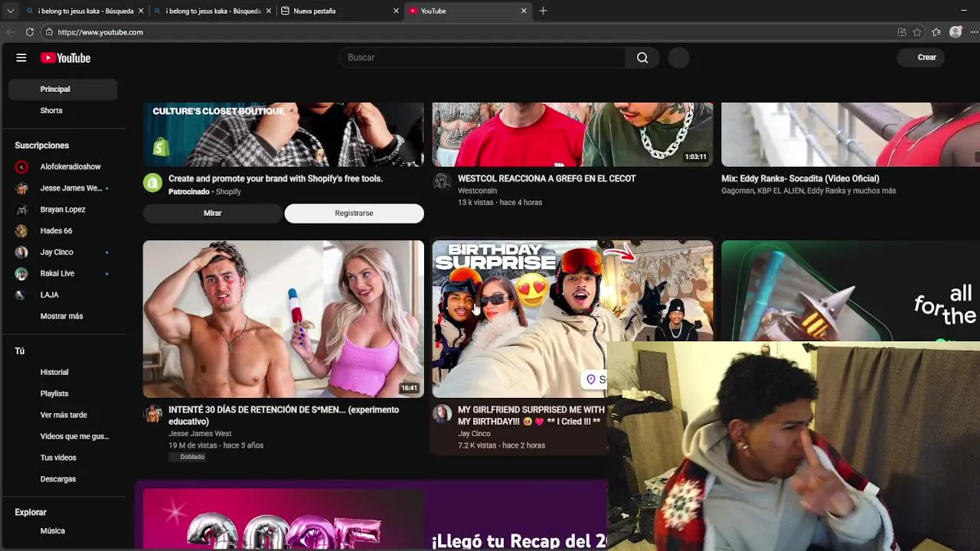Open the browser profile avatar
Image resolution: width=980 pixels, height=551 pixels.
(x=955, y=32)
